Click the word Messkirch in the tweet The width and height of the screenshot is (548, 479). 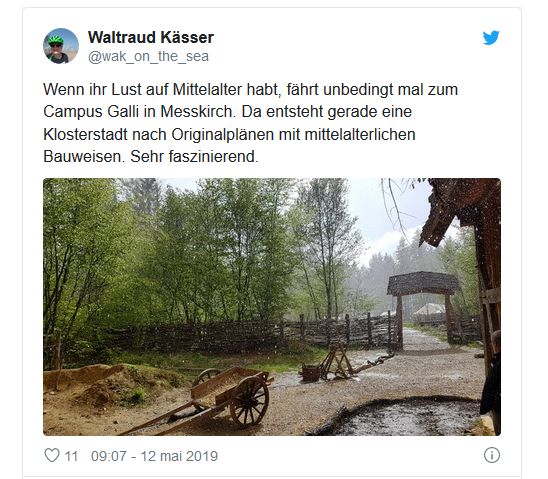(x=196, y=112)
